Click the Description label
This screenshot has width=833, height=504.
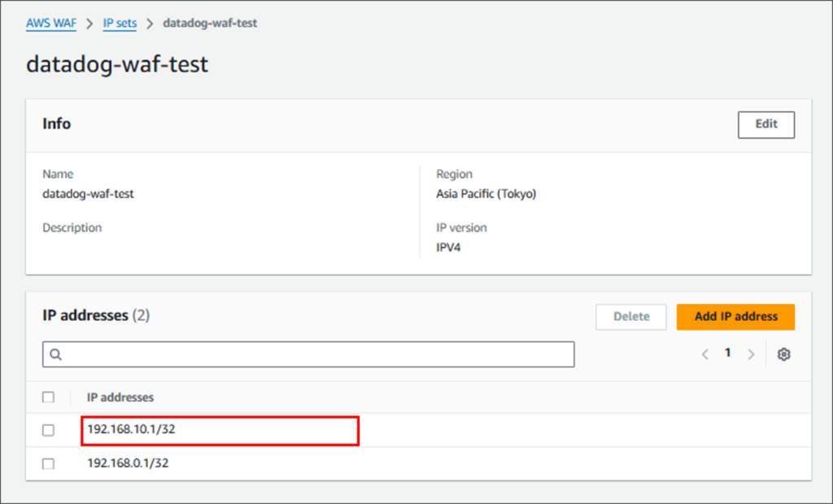pyautogui.click(x=72, y=228)
